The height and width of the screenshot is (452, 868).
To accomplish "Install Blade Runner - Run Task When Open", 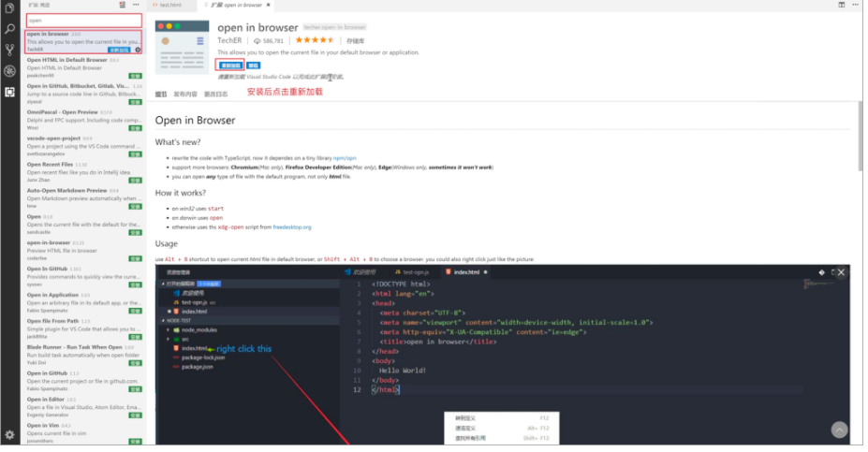I will (x=135, y=363).
